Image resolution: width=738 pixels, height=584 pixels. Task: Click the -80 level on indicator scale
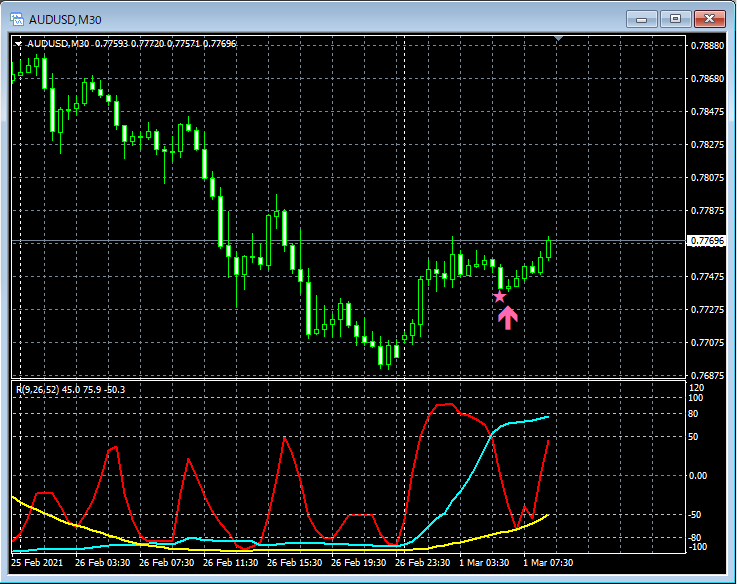coord(695,537)
